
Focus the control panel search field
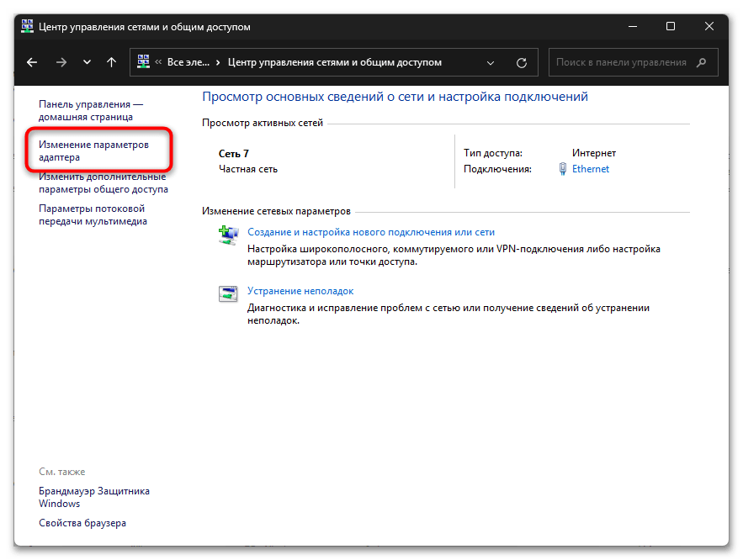click(x=633, y=62)
